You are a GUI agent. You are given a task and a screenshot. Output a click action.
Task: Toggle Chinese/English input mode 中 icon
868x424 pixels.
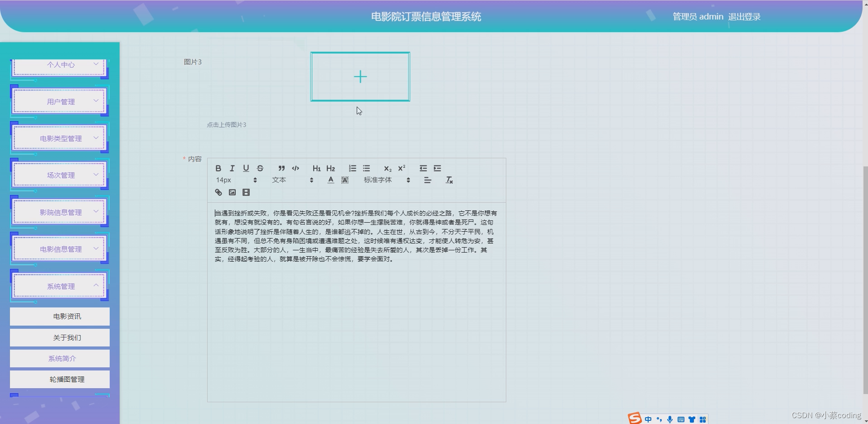[x=648, y=419]
